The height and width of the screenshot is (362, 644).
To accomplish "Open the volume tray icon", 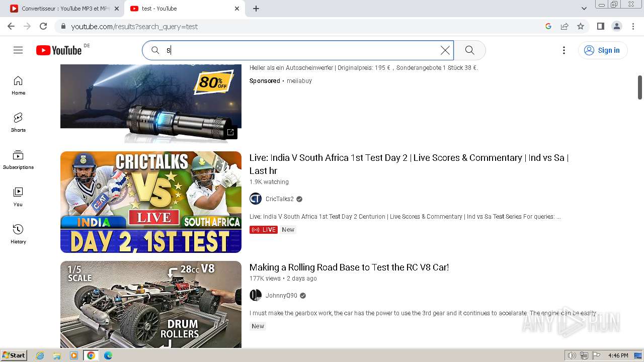I will click(572, 355).
